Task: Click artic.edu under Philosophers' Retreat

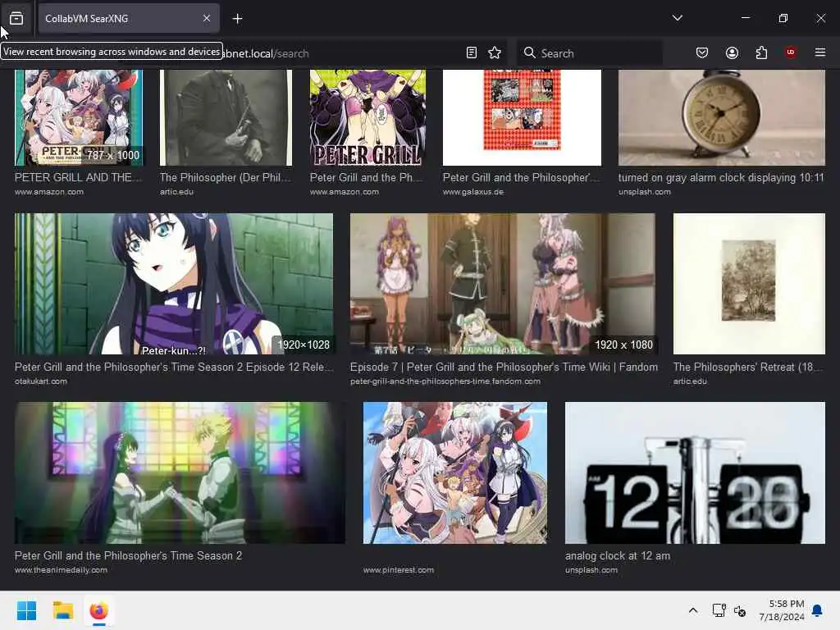Action: 690,381
